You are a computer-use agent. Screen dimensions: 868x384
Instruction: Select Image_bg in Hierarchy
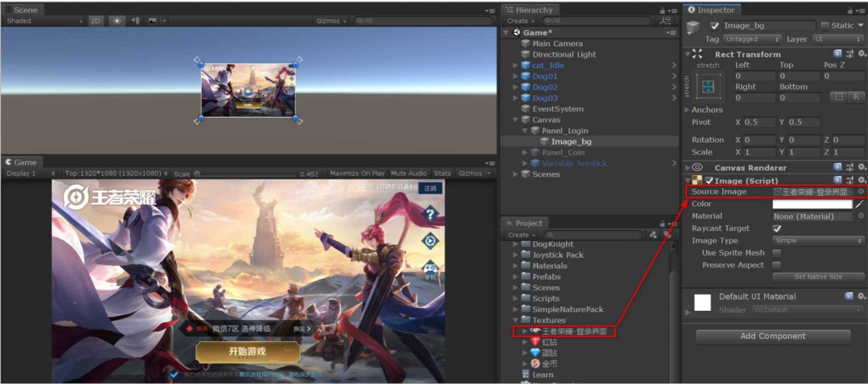[x=571, y=142]
